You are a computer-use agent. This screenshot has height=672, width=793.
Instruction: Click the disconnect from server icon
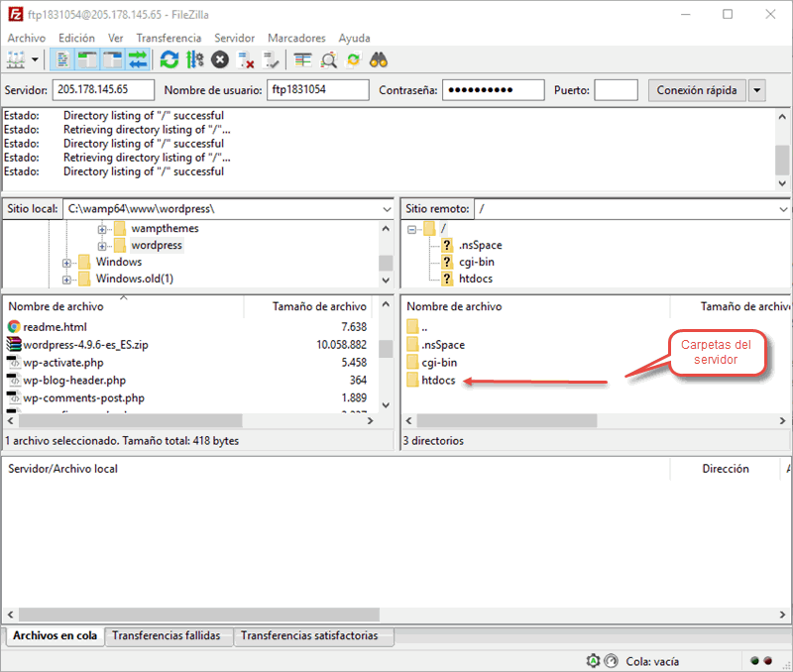tap(246, 59)
